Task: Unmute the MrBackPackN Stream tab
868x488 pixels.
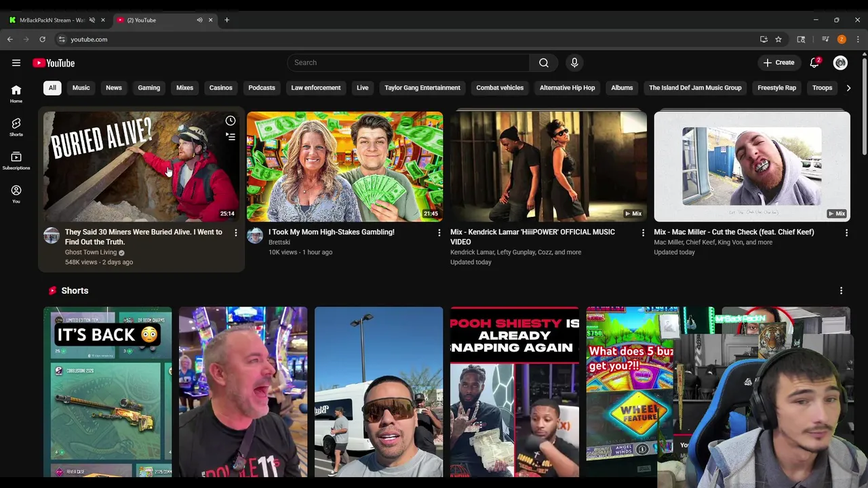Action: 92,20
